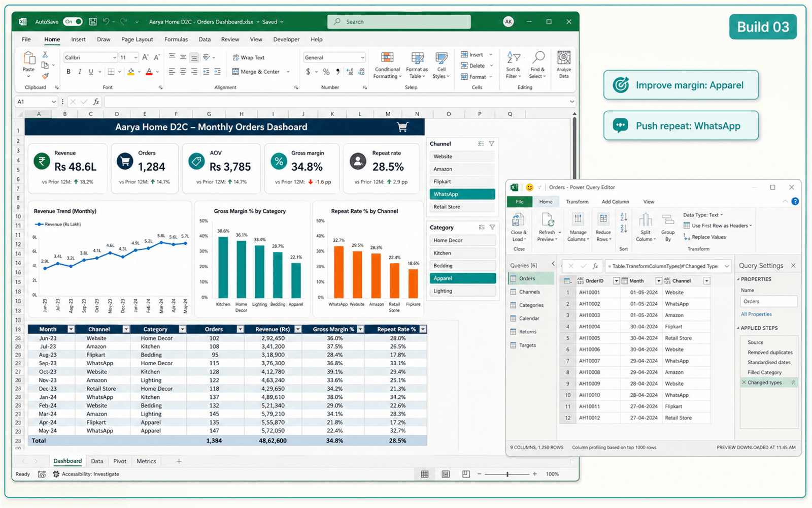Open the Category column filter dropdown

[x=182, y=329]
